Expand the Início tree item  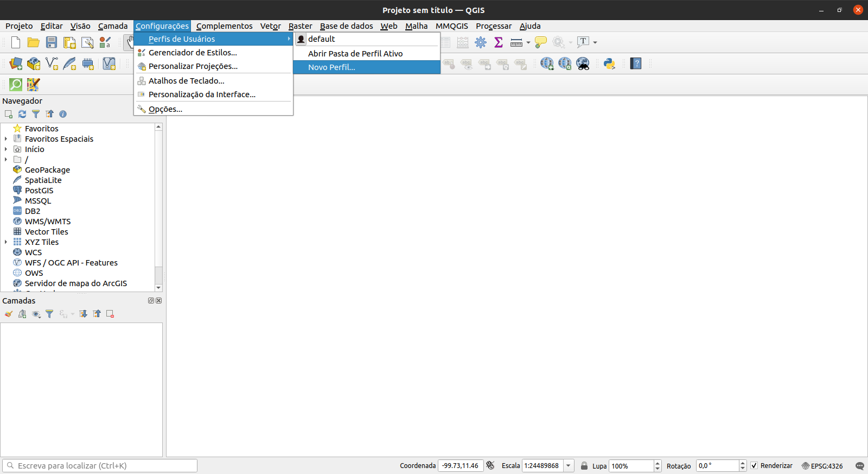(6, 149)
